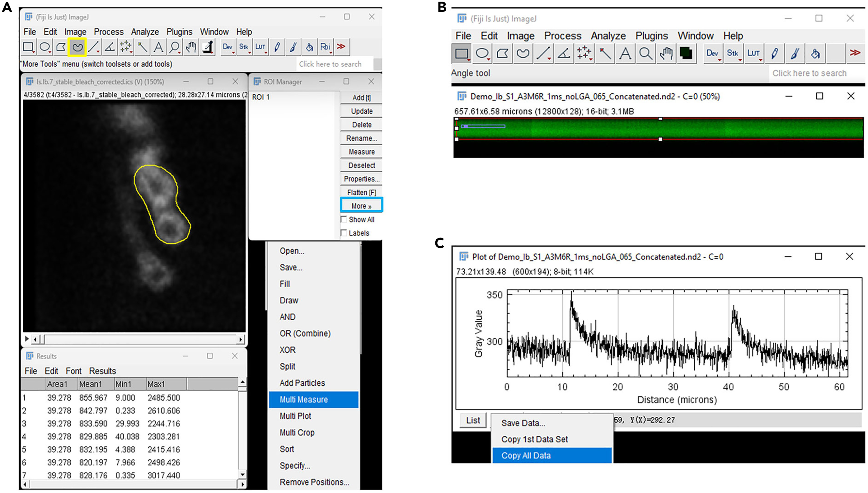Click the List button under the plot

473,420
